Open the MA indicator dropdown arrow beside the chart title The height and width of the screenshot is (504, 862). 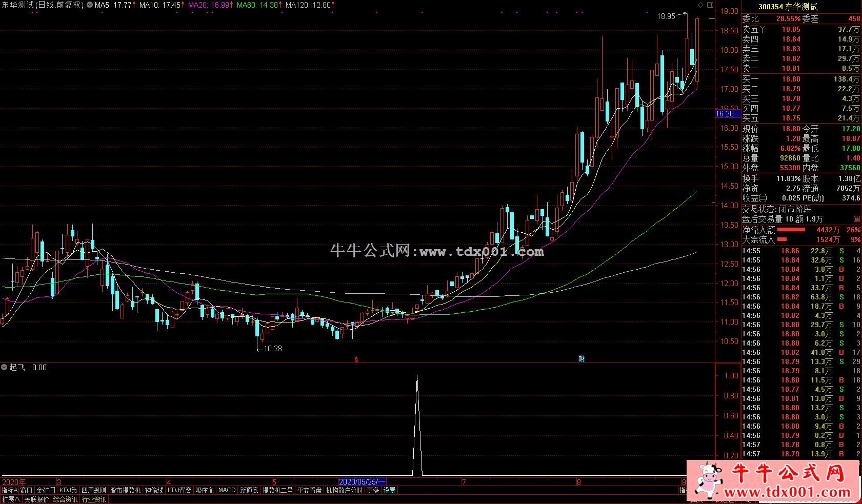click(x=90, y=5)
